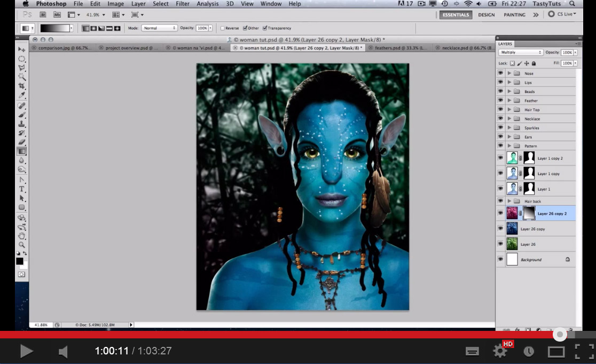Select the Horizontal Type tool
The image size is (596, 364).
pos(22,189)
